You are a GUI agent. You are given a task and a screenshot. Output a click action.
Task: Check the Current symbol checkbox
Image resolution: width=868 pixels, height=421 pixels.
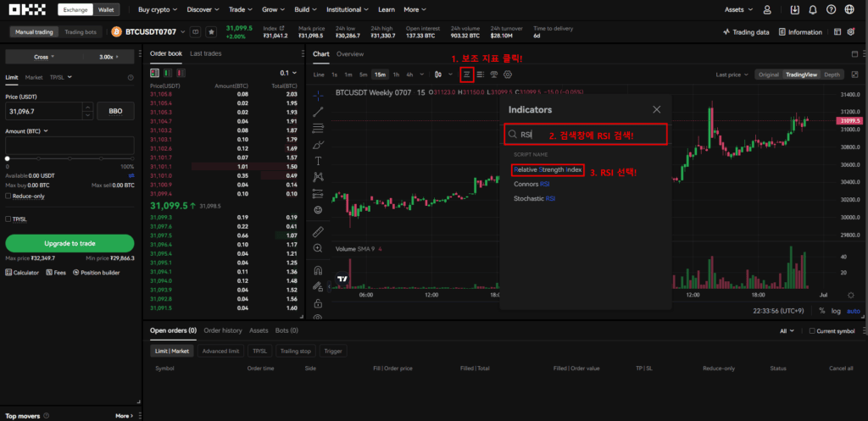pyautogui.click(x=811, y=331)
